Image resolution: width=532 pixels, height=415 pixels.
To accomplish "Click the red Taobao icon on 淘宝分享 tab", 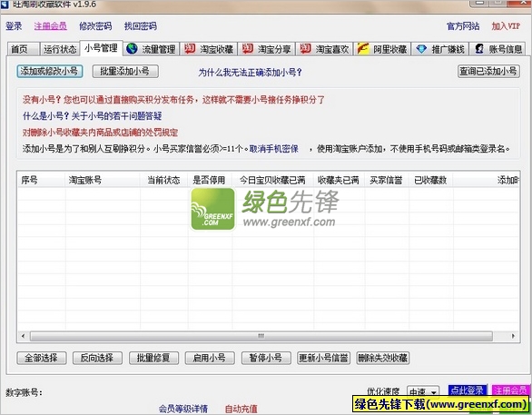I will click(248, 48).
